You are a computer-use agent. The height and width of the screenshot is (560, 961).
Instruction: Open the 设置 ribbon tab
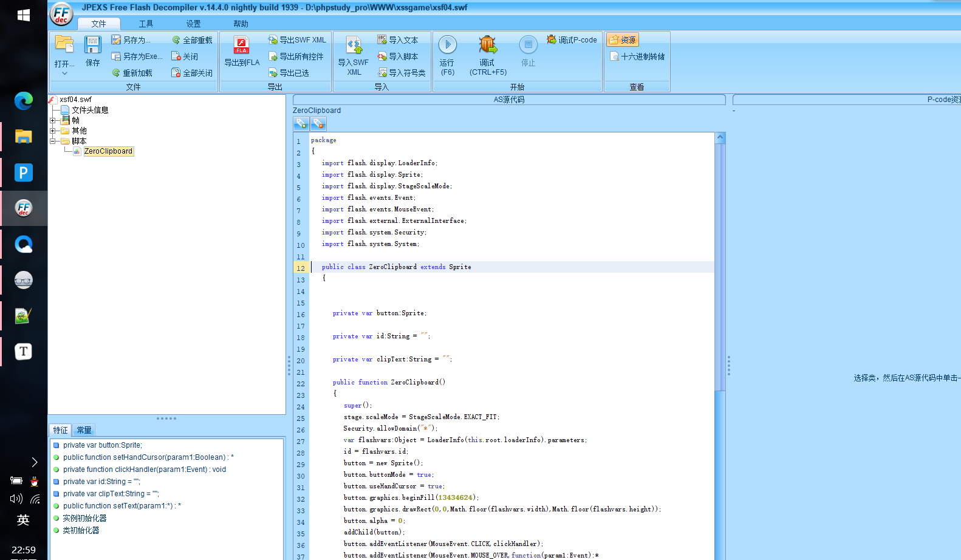[194, 24]
